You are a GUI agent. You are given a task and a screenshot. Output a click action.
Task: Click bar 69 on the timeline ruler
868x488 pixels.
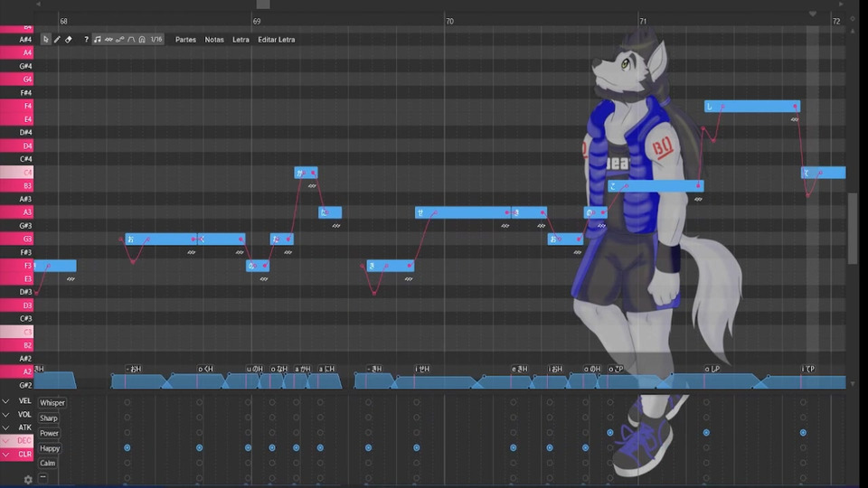(256, 21)
